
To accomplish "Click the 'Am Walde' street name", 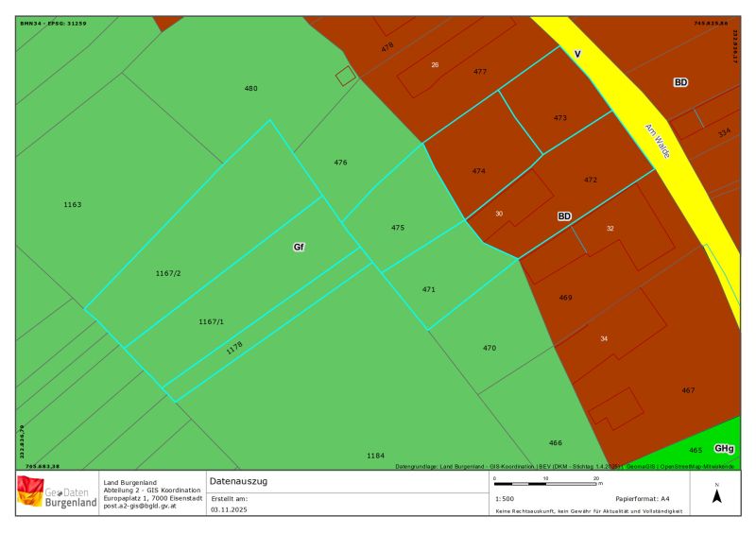I will click(657, 141).
